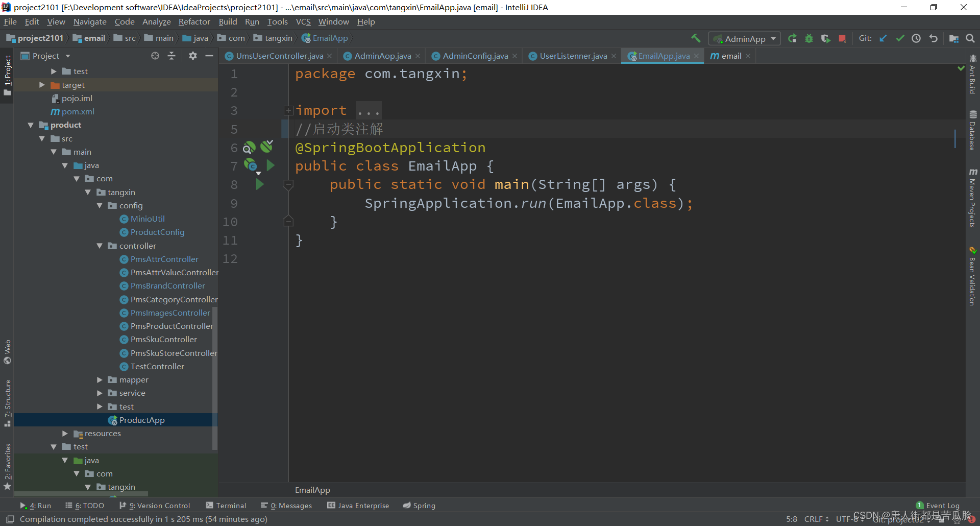This screenshot has width=980, height=526.
Task: Open the Navigate menu
Action: [x=90, y=21]
